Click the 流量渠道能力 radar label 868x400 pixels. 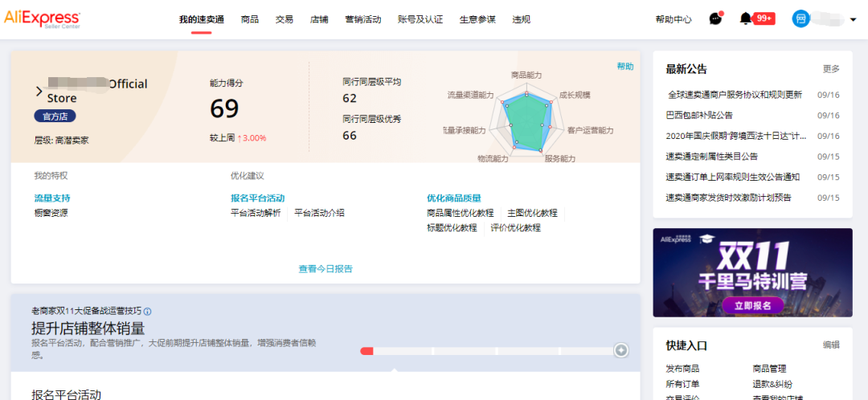[x=470, y=95]
